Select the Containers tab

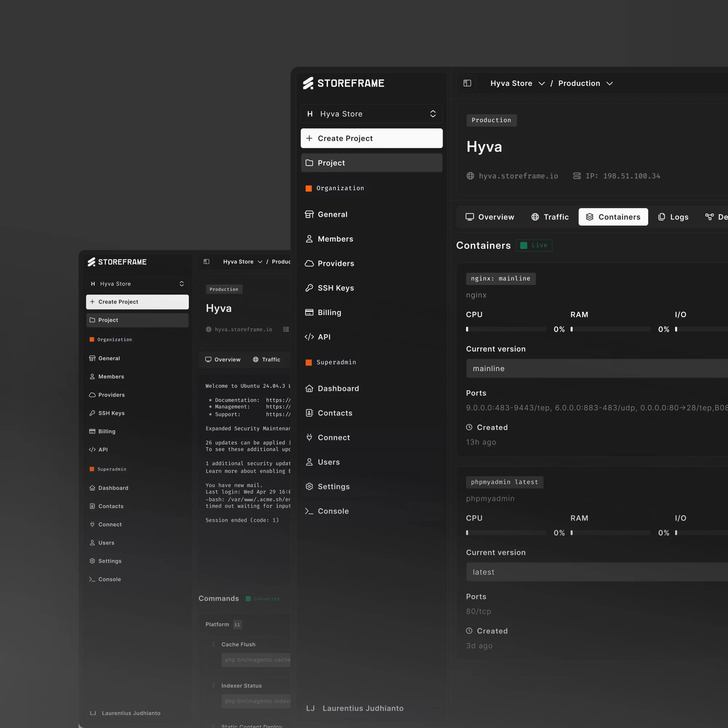pyautogui.click(x=613, y=217)
